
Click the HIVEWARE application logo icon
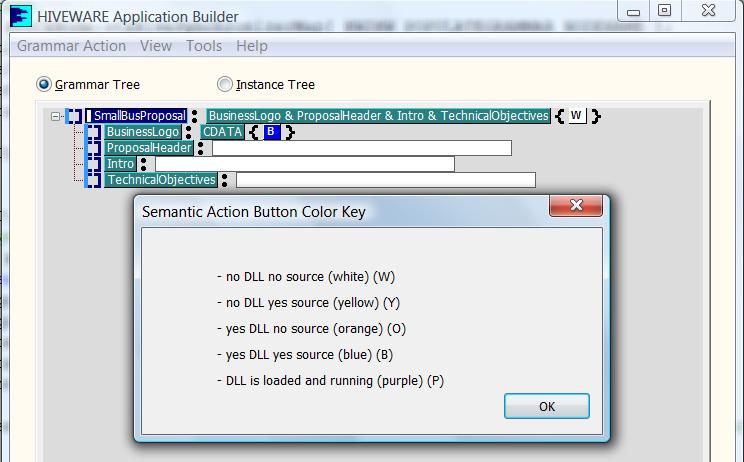21,16
